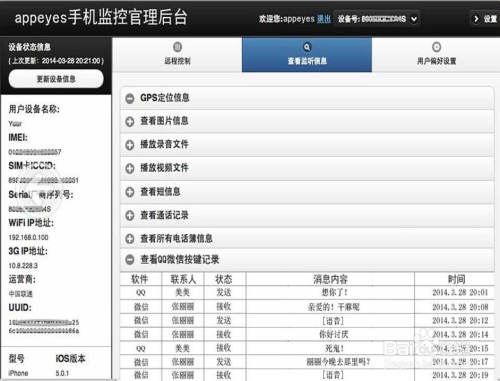
Task: Open the 用户偏好设置 preferences tab
Action: click(436, 55)
